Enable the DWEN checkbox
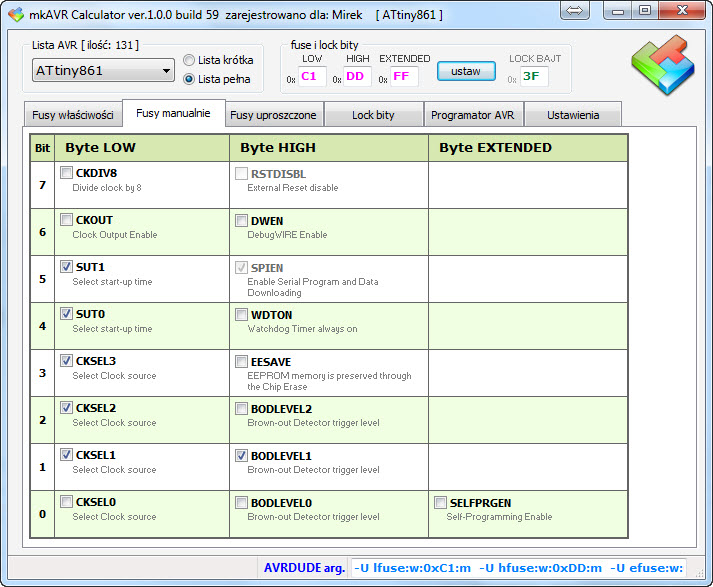This screenshot has height=587, width=713. tap(241, 221)
